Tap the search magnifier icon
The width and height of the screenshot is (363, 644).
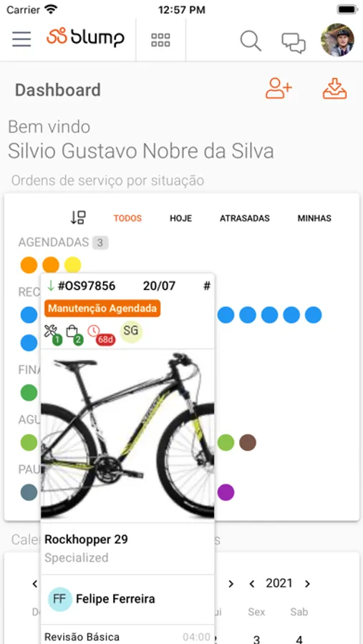251,41
